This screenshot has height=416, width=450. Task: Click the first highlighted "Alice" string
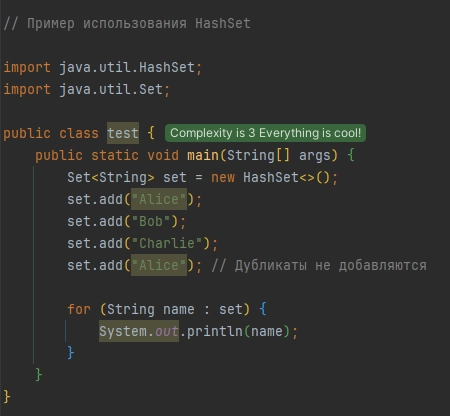click(159, 199)
